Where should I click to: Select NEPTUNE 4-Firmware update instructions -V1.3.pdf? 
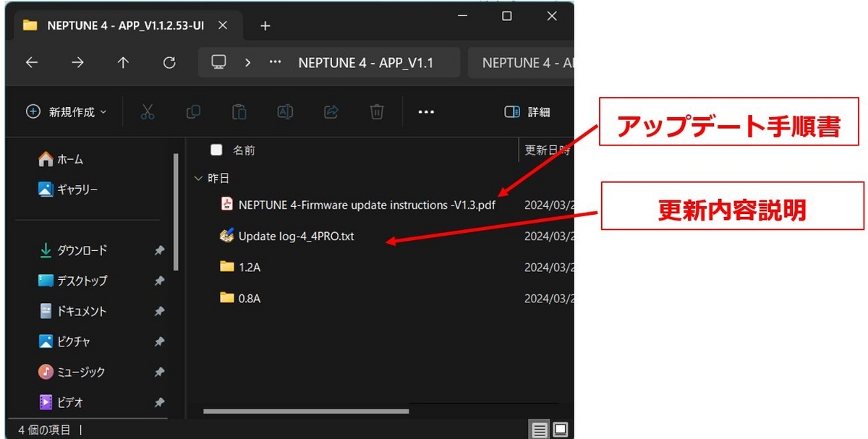pyautogui.click(x=367, y=205)
